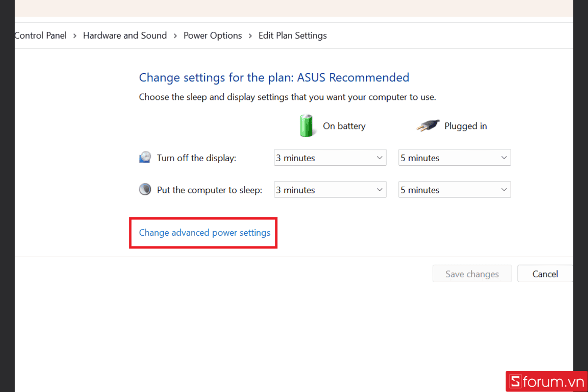
Task: Click the moon sphere icon beside sleep setting
Action: click(145, 189)
